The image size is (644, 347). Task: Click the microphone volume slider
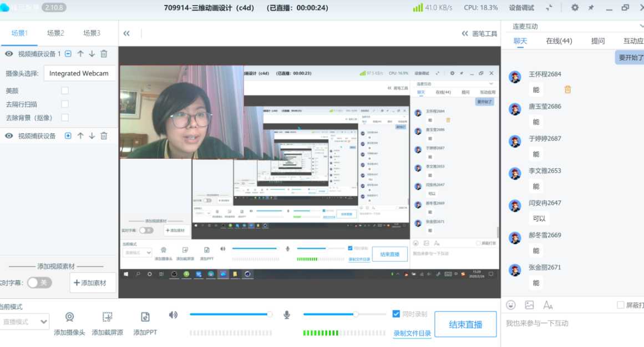(x=331, y=314)
